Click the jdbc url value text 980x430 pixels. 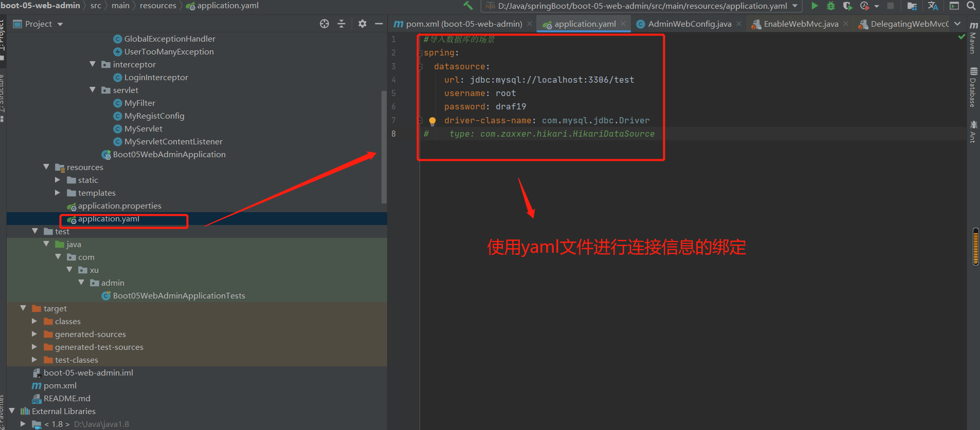pyautogui.click(x=552, y=80)
